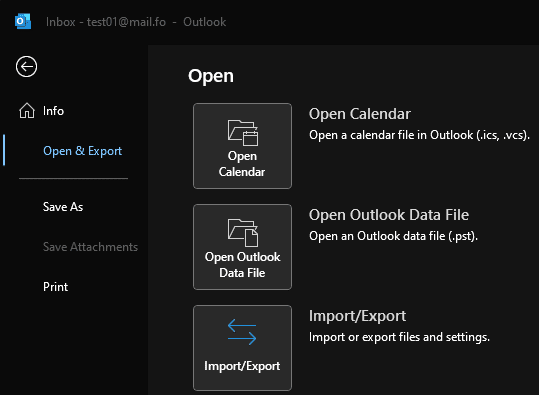Click the Import/Export button
This screenshot has height=395, width=539.
pos(242,348)
